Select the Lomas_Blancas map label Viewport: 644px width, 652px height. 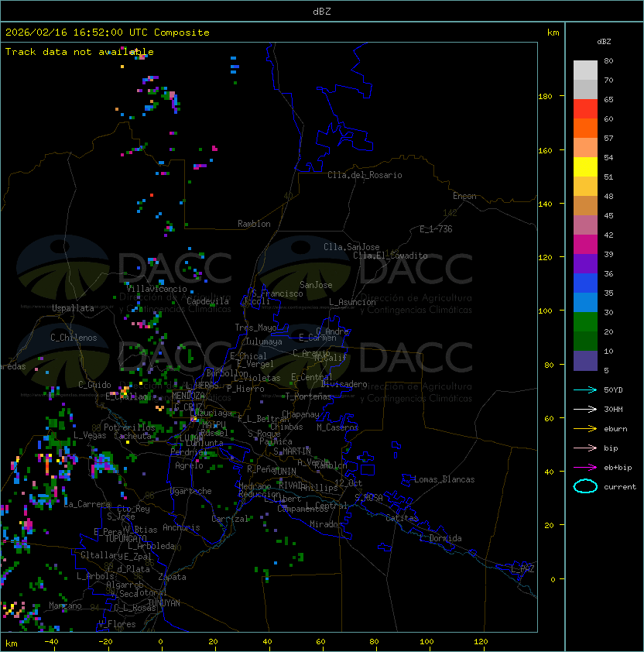coord(444,479)
